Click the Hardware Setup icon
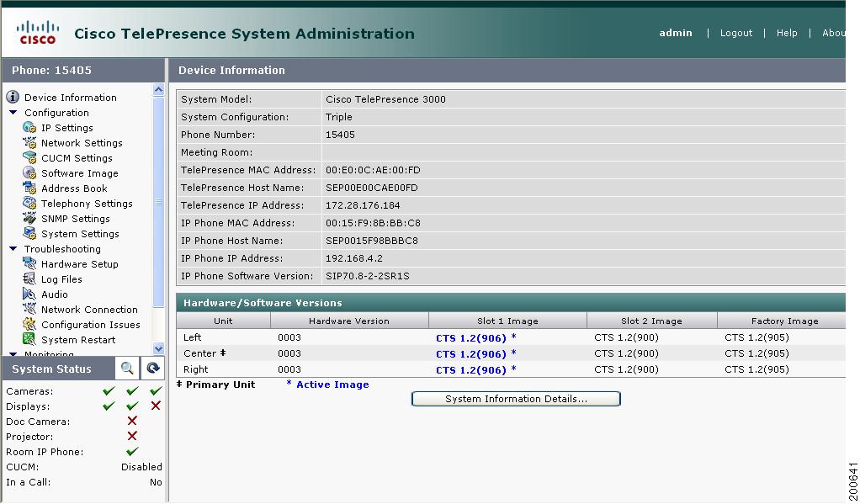This screenshot has height=504, width=860. 29,264
